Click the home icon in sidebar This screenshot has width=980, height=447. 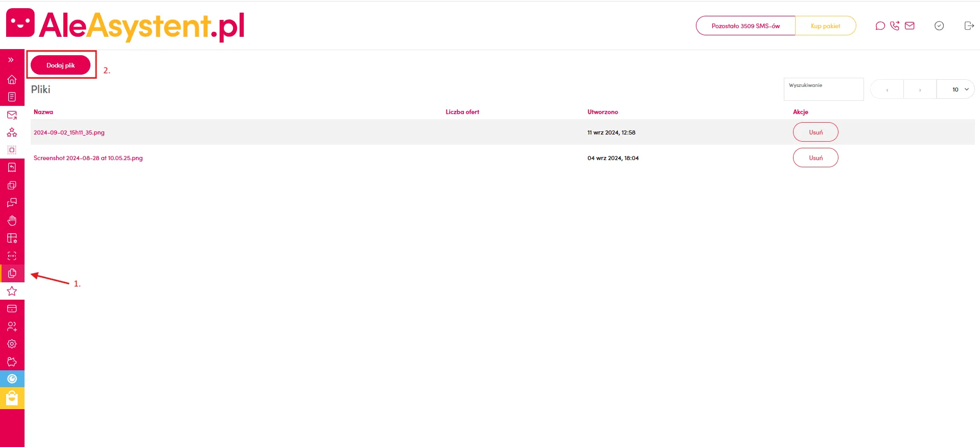[12, 79]
